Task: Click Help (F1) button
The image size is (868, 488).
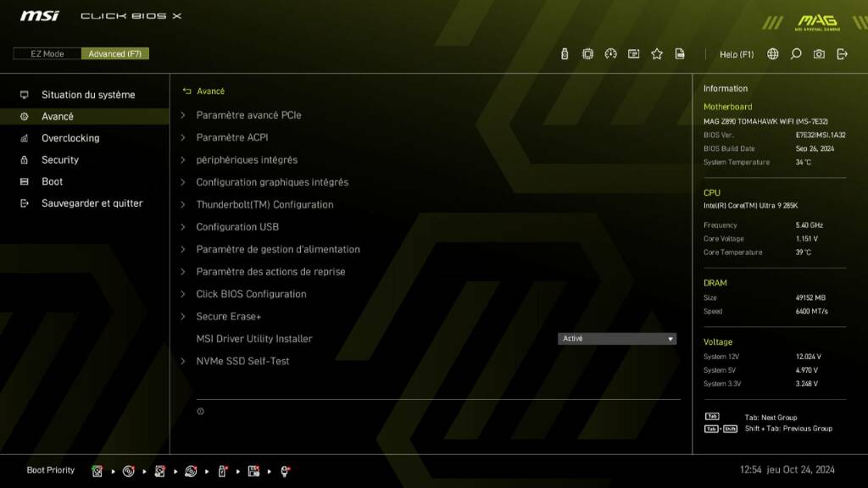Action: coord(736,54)
